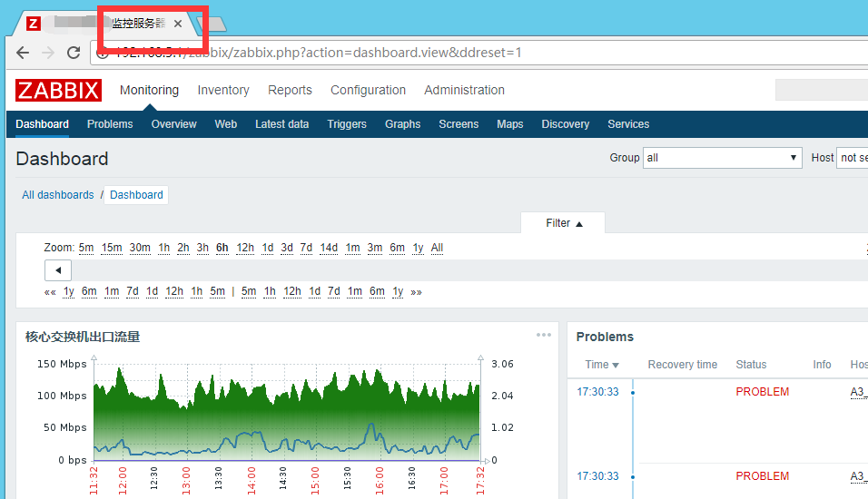Image resolution: width=868 pixels, height=499 pixels.
Task: Set zoom to 12h
Action: click(245, 249)
